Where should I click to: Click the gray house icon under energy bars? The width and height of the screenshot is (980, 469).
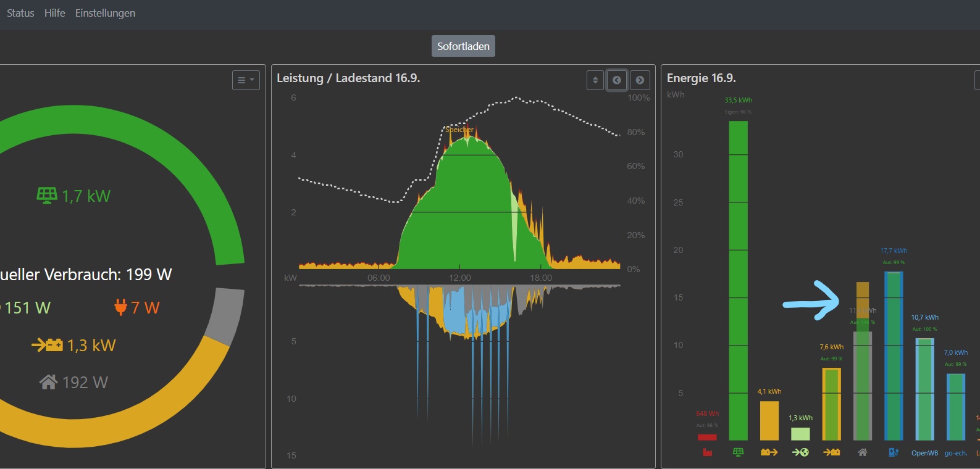[862, 452]
